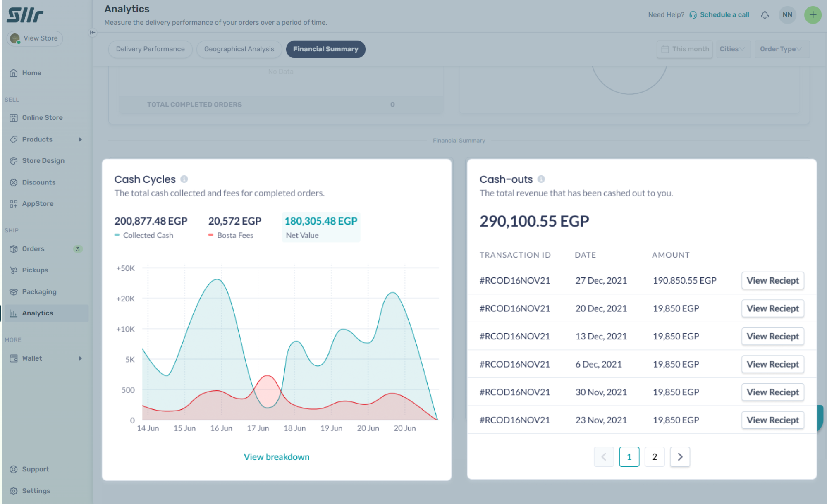The width and height of the screenshot is (827, 504).
Task: Open Store Design in the sidebar
Action: point(43,160)
